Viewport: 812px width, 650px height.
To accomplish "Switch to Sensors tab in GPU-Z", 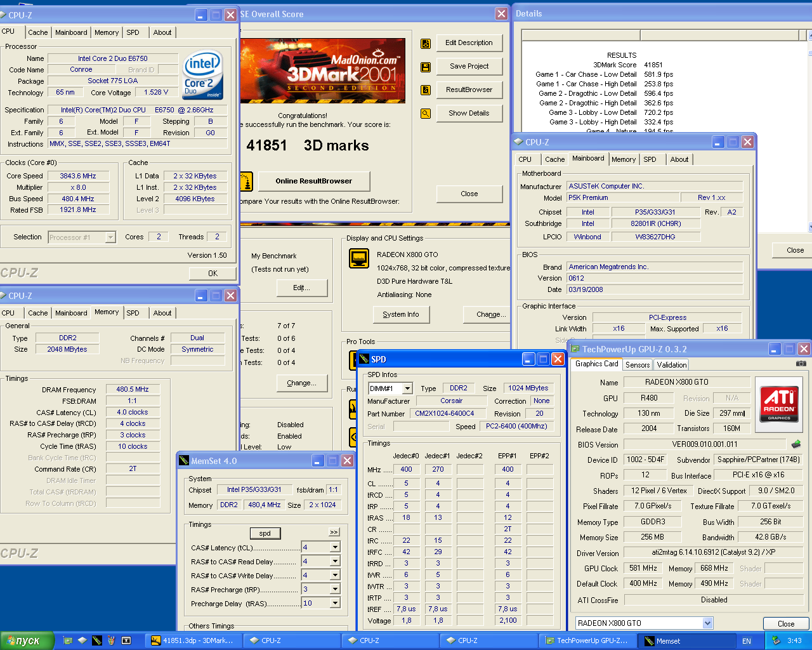I will [638, 365].
